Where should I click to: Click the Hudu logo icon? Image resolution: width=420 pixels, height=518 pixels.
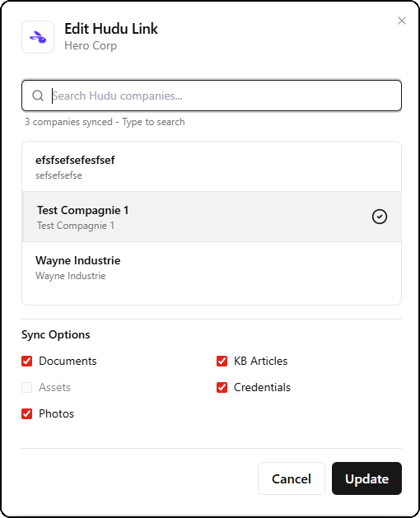38,37
